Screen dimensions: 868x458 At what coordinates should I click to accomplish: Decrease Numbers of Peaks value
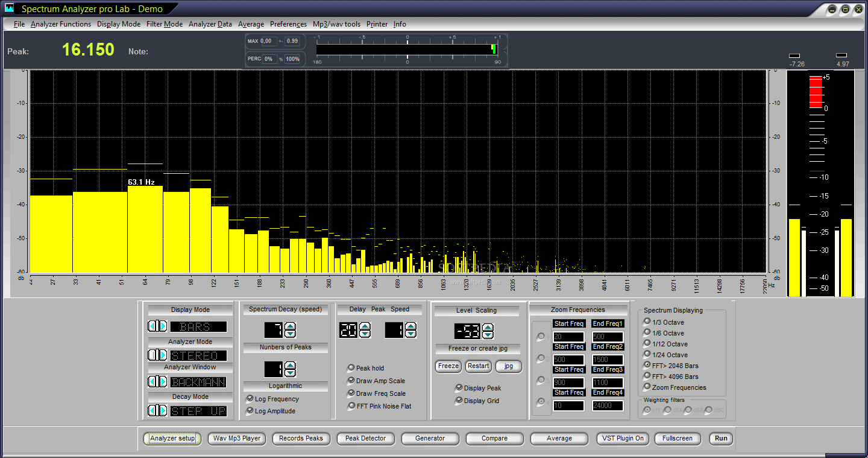(x=290, y=373)
